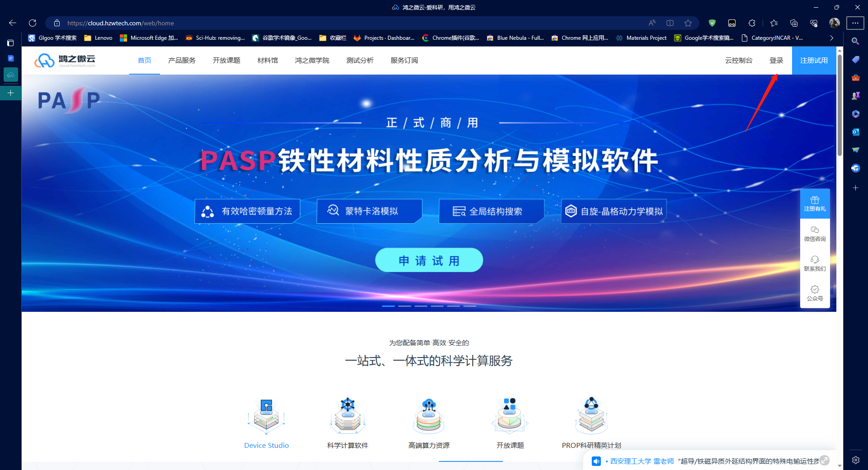Click the 申请试用 banner button
868x470 pixels.
(429, 260)
